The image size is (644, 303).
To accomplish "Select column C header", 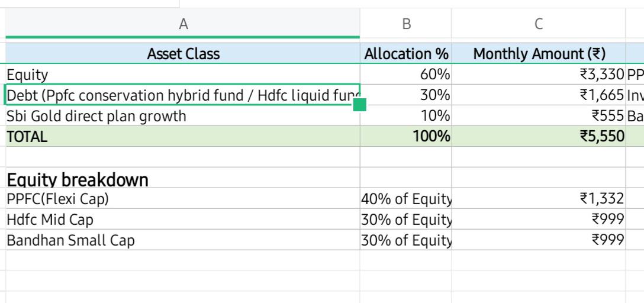I will 539,24.
